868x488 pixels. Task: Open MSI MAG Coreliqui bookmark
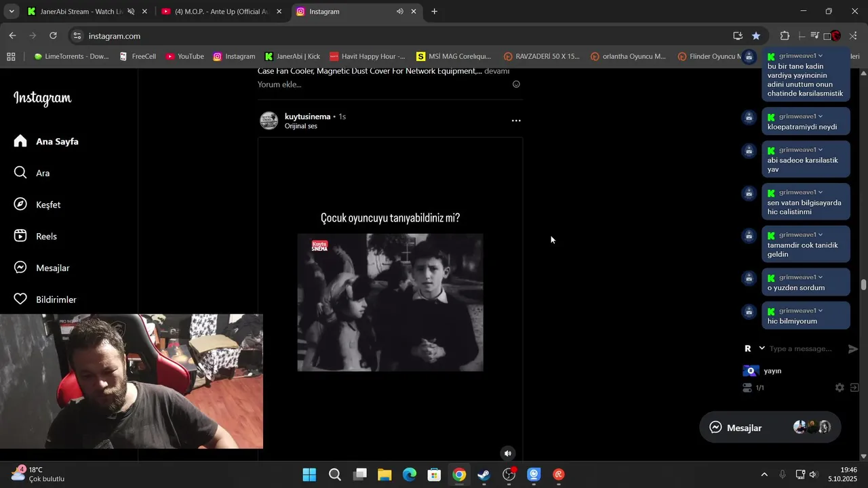454,56
